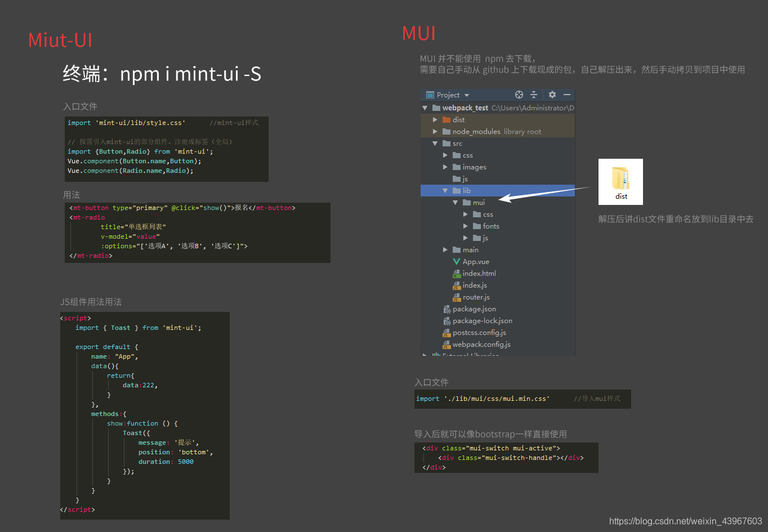Select the App.vue file

tap(476, 262)
